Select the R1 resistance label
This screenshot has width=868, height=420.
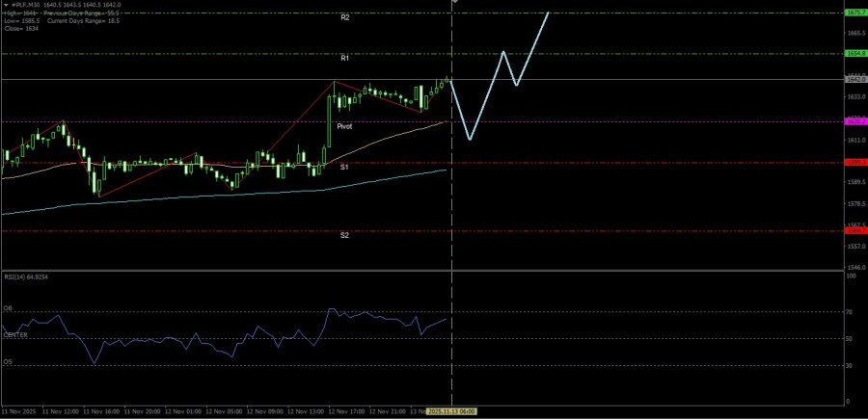[345, 58]
